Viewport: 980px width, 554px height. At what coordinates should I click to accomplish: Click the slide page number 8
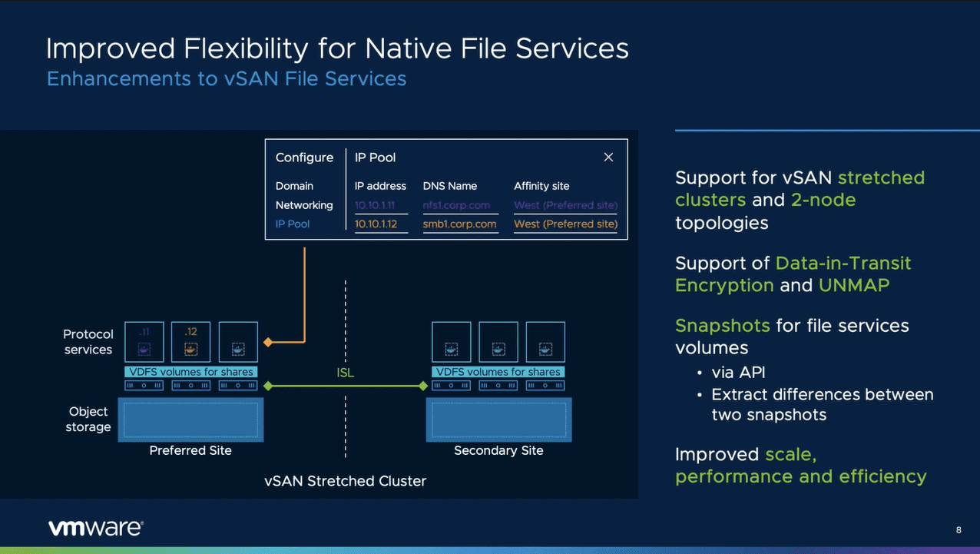point(958,530)
